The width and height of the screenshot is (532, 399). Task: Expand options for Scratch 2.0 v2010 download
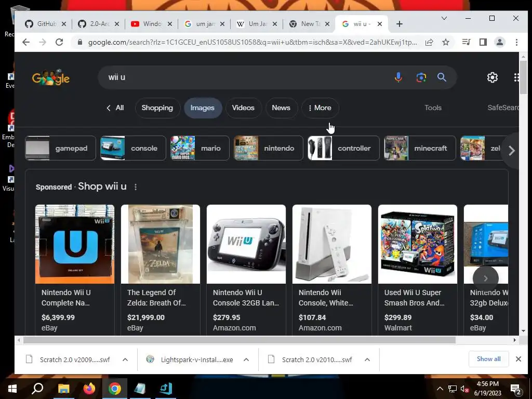click(367, 360)
